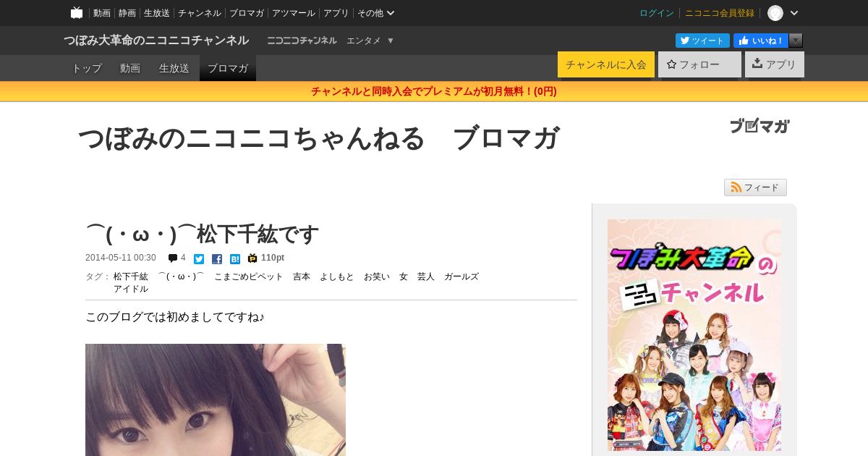Image resolution: width=868 pixels, height=456 pixels.
Task: Switch to the 動画 channel tab
Action: point(130,68)
